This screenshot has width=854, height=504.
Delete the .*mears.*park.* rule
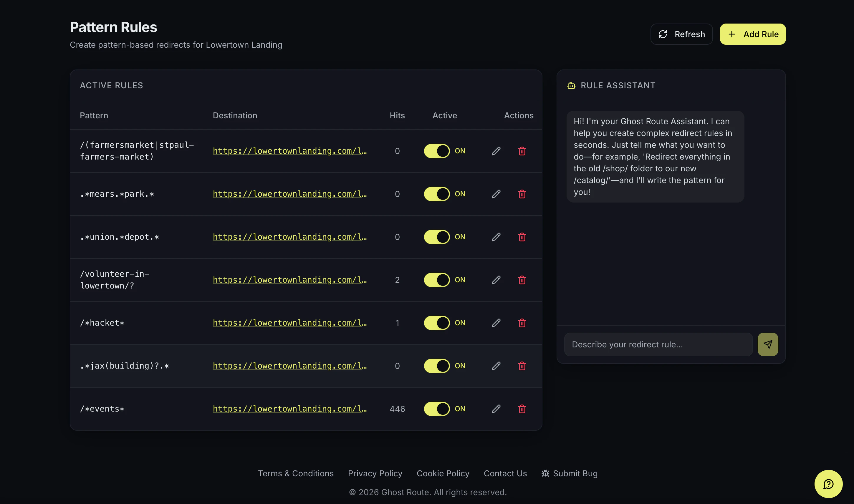click(522, 194)
